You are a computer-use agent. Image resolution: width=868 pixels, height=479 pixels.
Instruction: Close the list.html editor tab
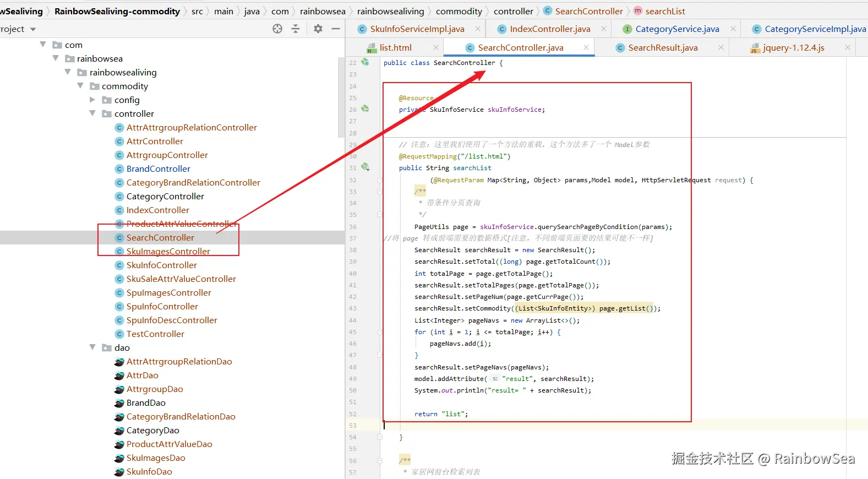tap(436, 48)
